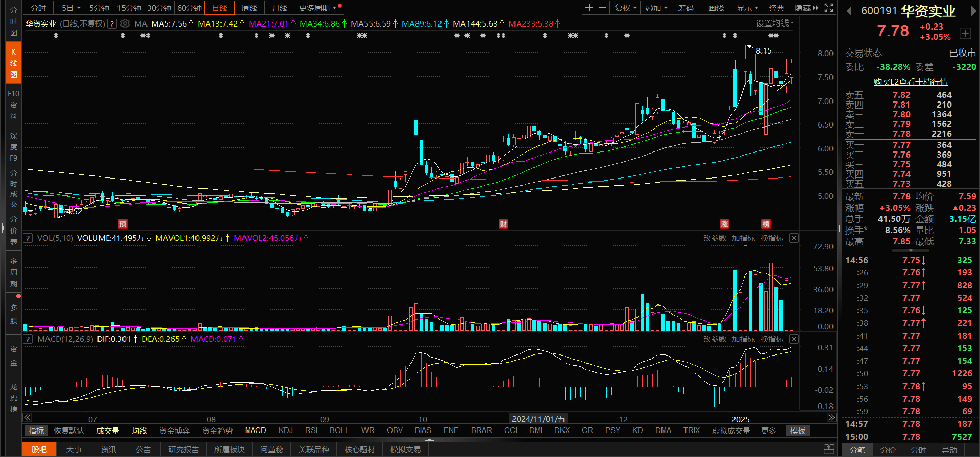
Task: Open the 叠加 dropdown
Action: click(656, 8)
